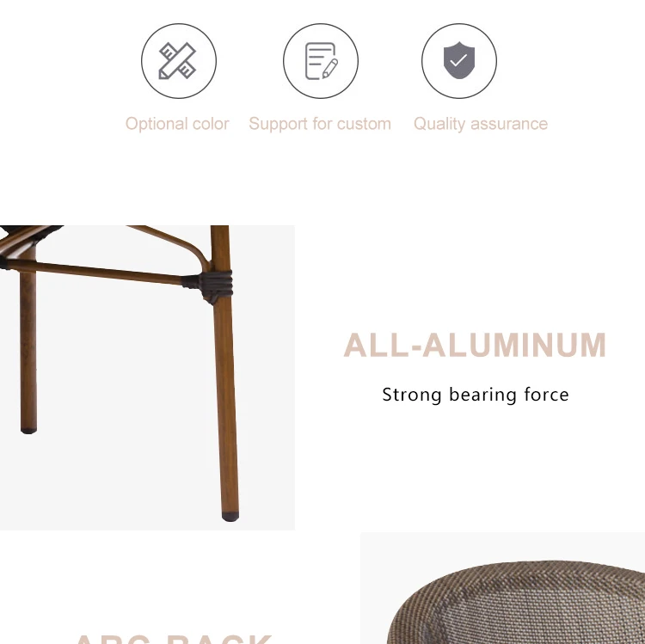The image size is (645, 644).
Task: Click the front chair leg foot cap
Action: (230, 517)
